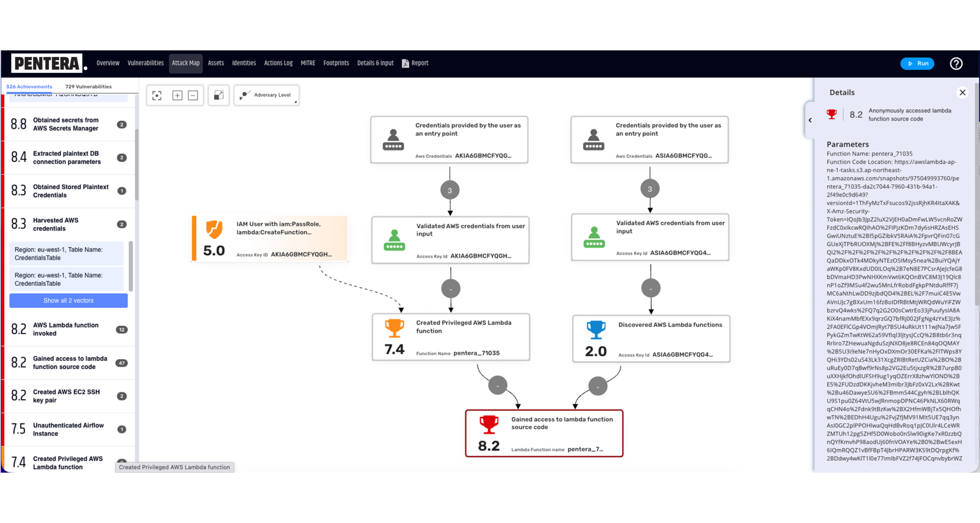Click the center/fit map view icon

point(157,95)
